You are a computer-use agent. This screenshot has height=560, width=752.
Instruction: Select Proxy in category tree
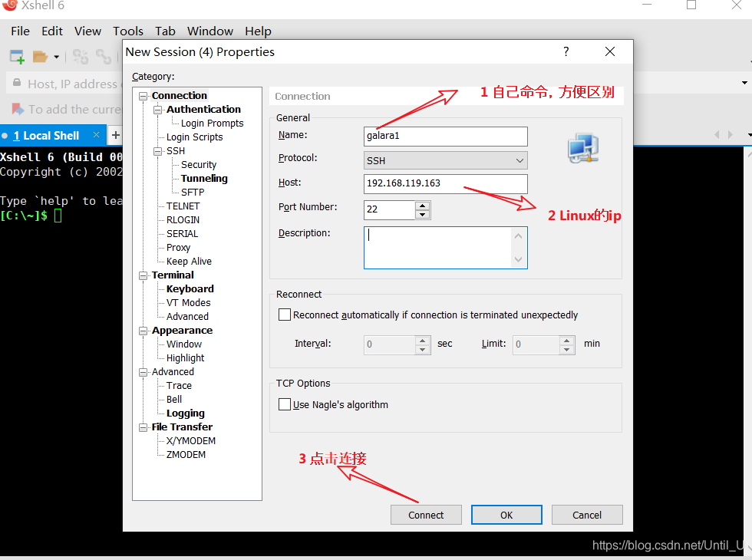pos(178,247)
